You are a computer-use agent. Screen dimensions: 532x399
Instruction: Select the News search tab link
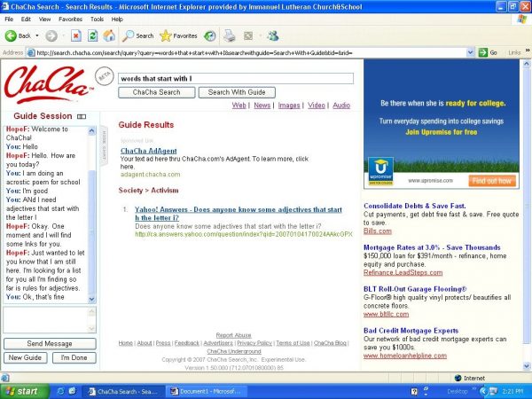(262, 106)
